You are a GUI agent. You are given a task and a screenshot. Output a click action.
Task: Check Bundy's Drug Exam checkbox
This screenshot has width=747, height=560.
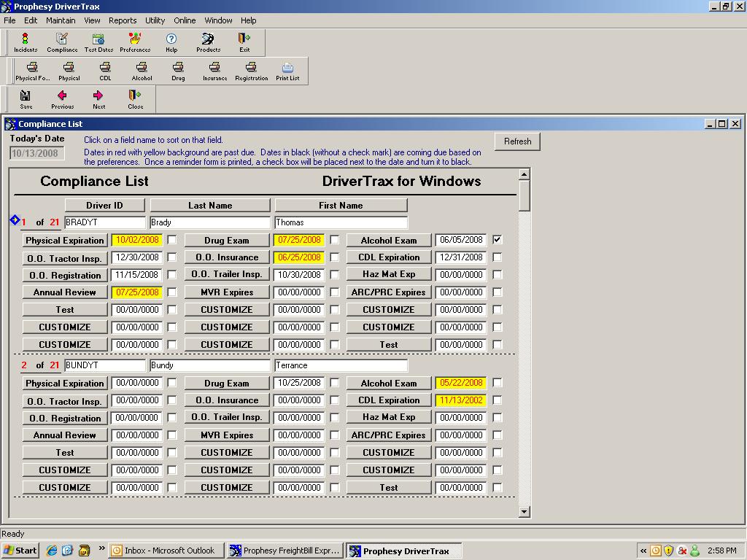tap(335, 382)
